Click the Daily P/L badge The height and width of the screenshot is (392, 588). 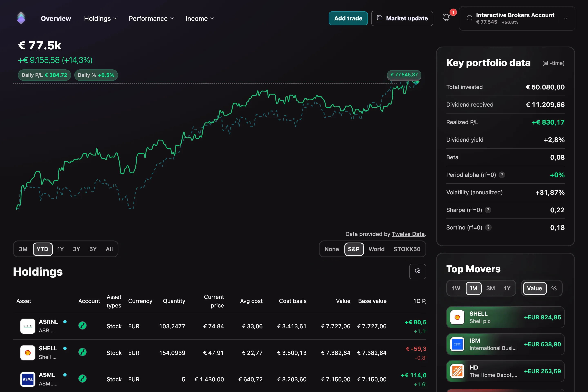(x=44, y=75)
